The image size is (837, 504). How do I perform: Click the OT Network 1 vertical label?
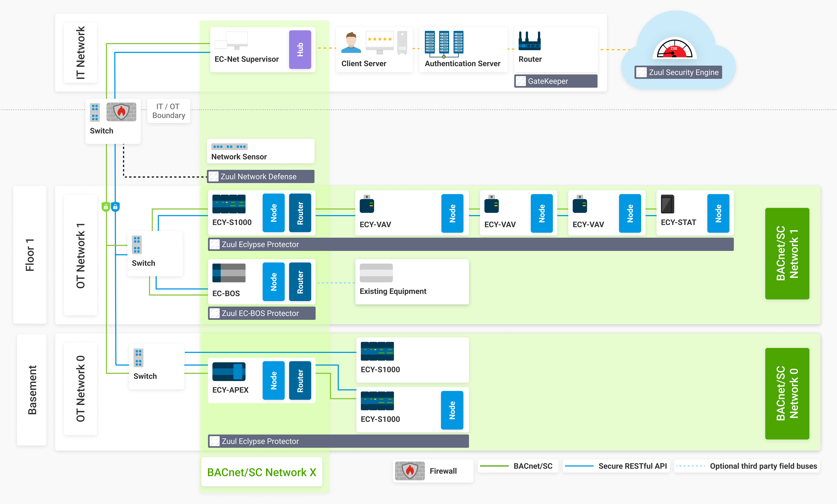pos(81,255)
